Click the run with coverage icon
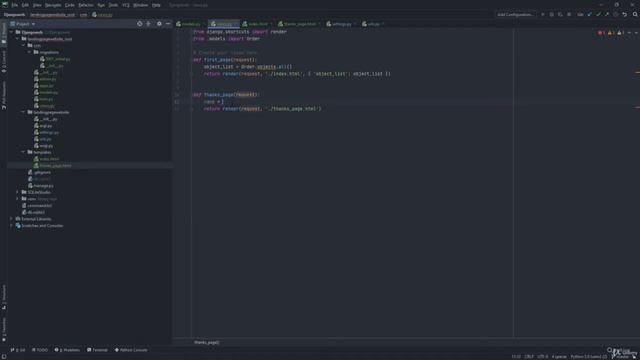 coord(560,15)
